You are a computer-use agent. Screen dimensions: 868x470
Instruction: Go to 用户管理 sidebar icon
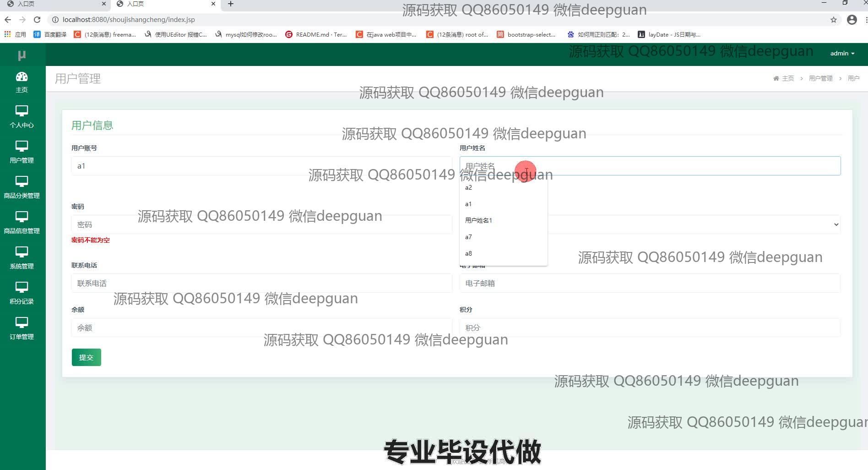tap(22, 146)
